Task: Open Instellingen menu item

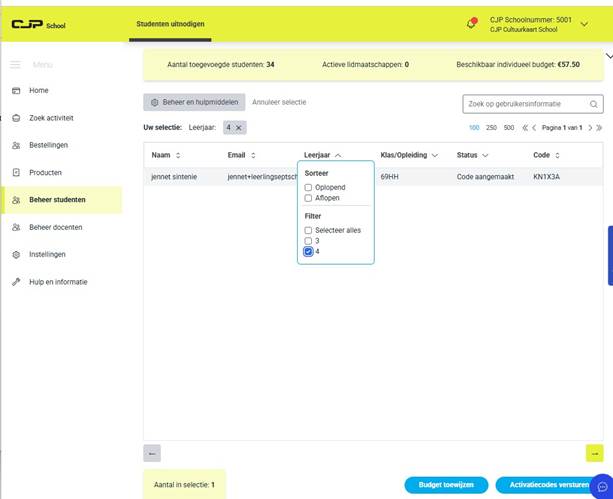Action: coord(47,255)
